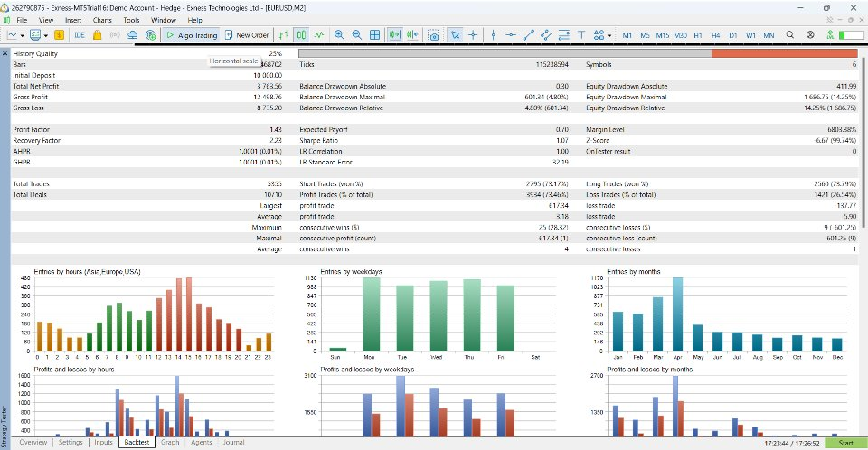Toggle chart auto scroll icon
The image size is (868, 450).
pyautogui.click(x=394, y=35)
